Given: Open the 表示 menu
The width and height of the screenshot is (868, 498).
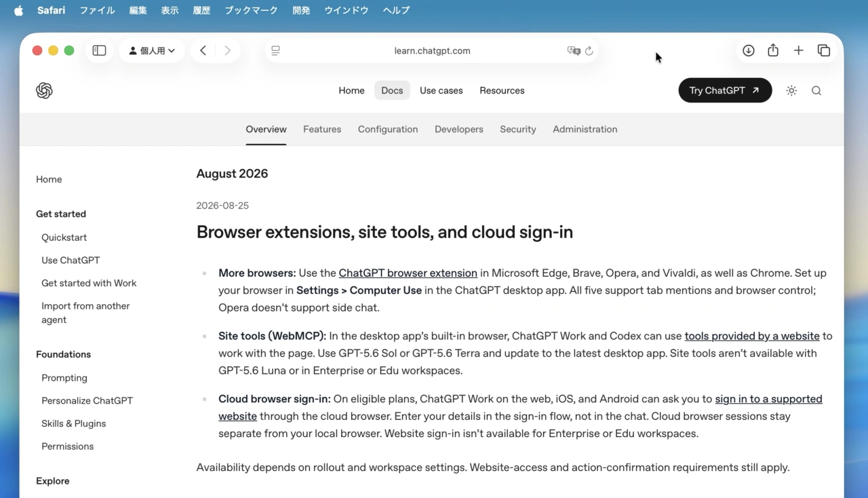Looking at the screenshot, I should (170, 10).
